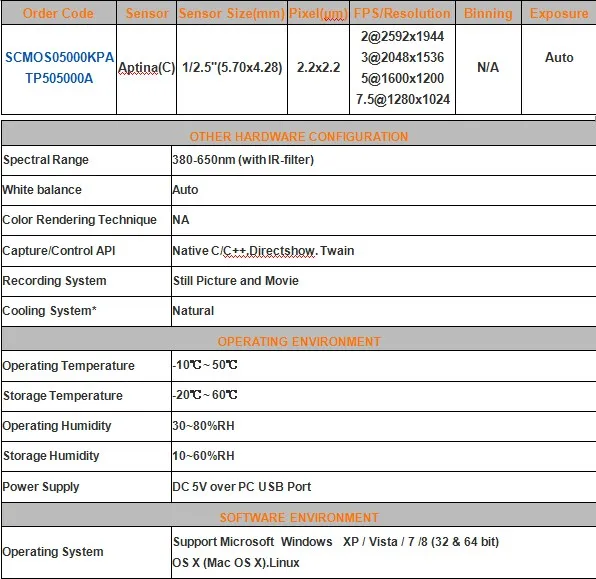Image resolution: width=596 pixels, height=579 pixels.
Task: Select the DC 5V over PC USB Port cell
Action: click(384, 487)
